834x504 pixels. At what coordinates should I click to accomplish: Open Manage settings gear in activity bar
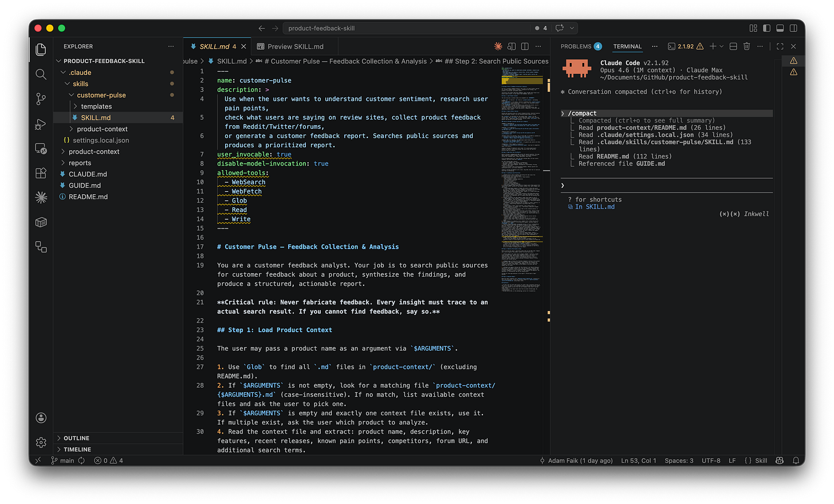coord(41,442)
